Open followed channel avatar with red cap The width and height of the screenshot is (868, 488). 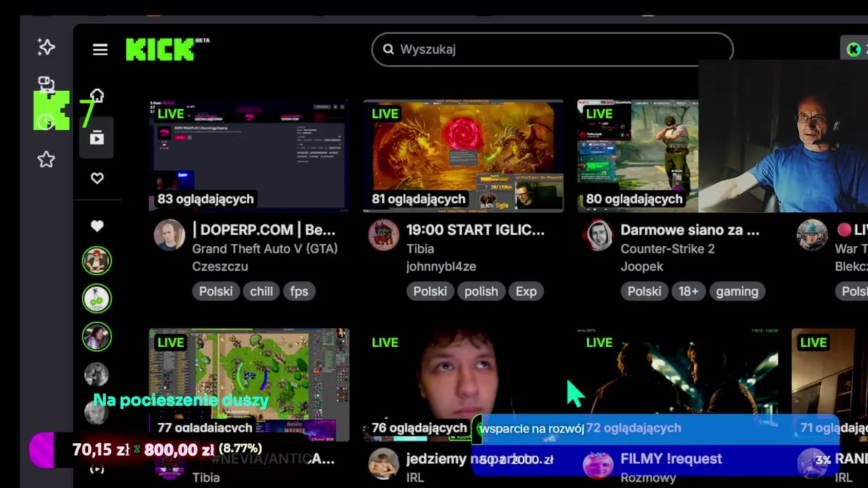[x=97, y=260]
